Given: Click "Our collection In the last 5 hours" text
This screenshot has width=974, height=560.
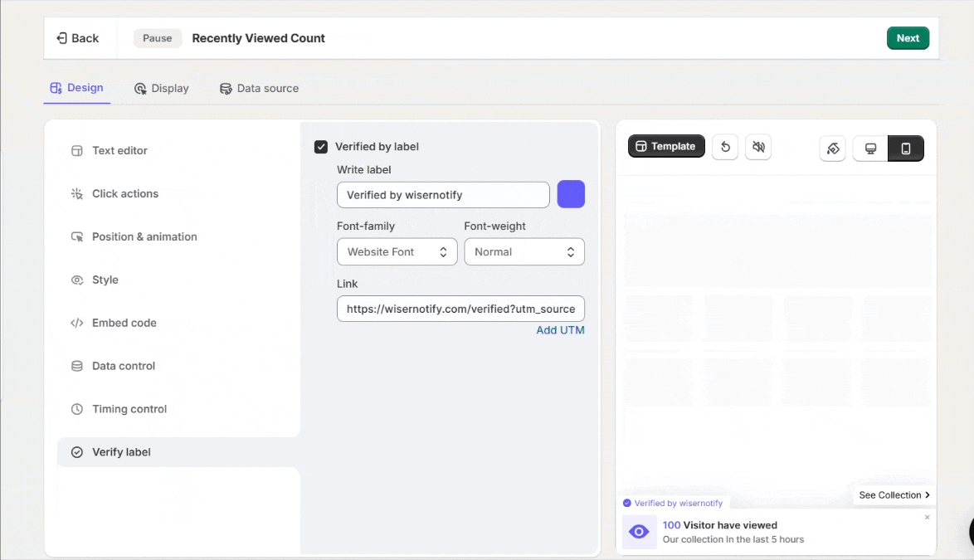Looking at the screenshot, I should click(x=733, y=539).
